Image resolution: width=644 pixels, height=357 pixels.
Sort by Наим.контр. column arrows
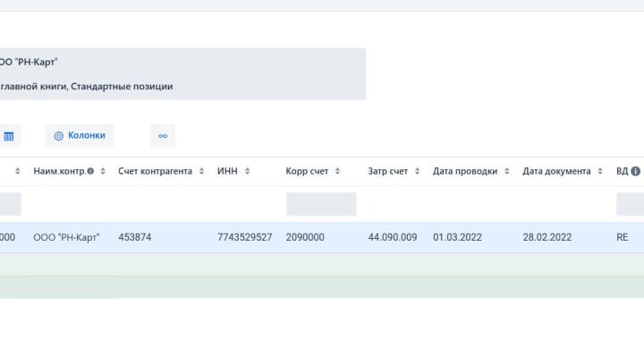click(x=103, y=171)
